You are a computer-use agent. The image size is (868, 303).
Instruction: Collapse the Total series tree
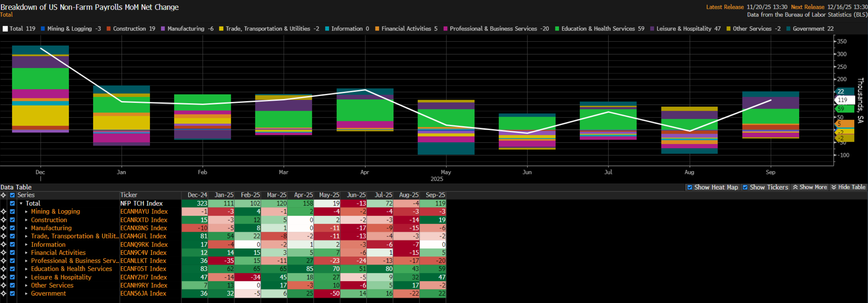coord(21,203)
